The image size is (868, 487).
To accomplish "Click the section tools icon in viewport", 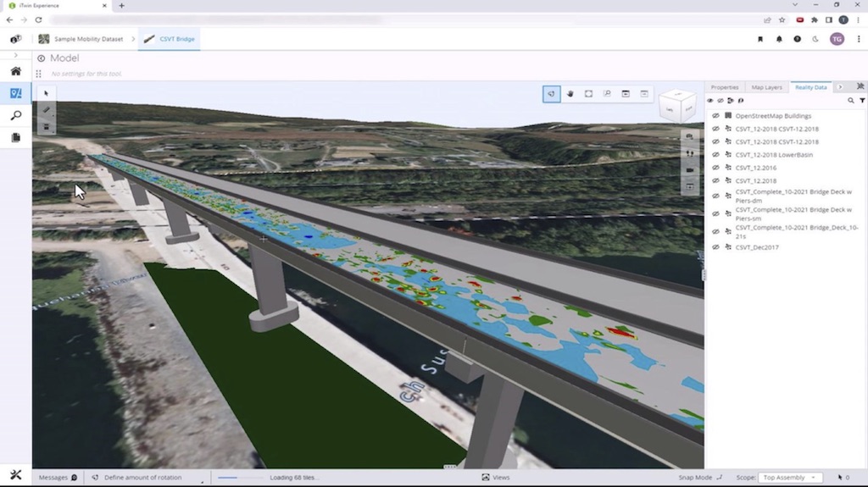I will tap(690, 187).
